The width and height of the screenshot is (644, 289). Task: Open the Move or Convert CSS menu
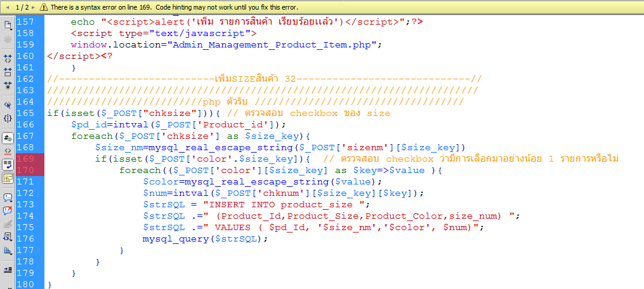(x=8, y=250)
